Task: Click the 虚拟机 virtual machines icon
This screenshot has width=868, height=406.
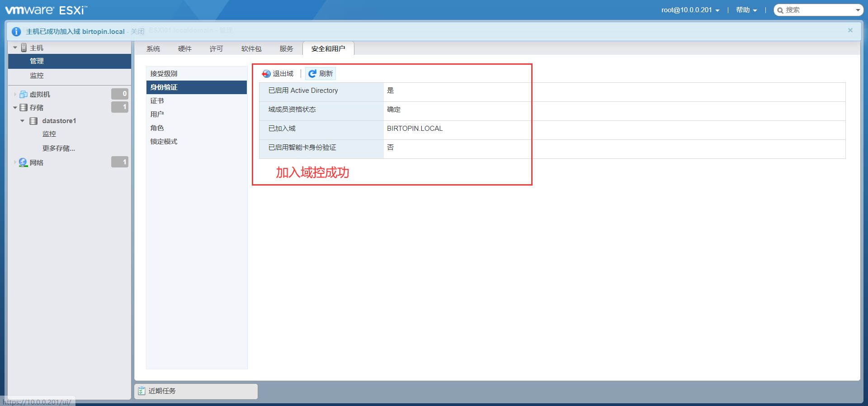Action: 24,94
